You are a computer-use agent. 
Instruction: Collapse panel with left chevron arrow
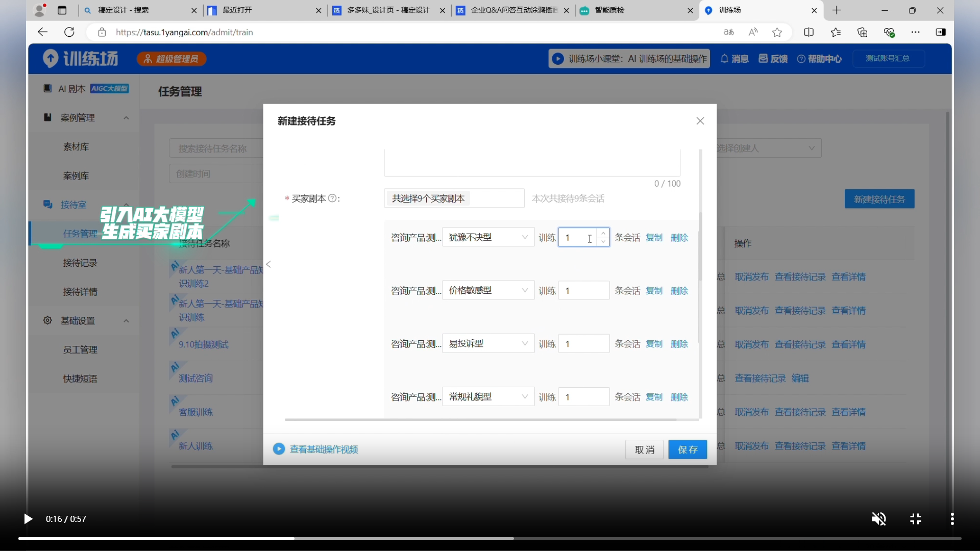click(268, 264)
